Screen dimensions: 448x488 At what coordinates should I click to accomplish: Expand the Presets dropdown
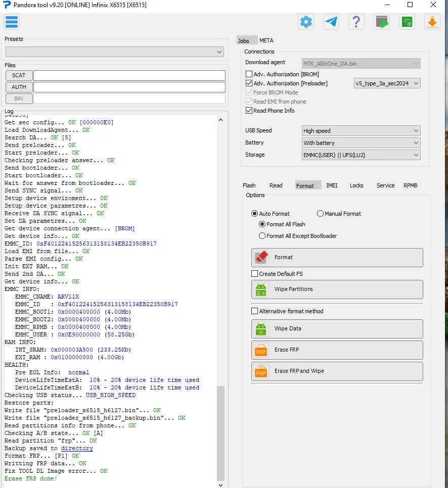(114, 52)
